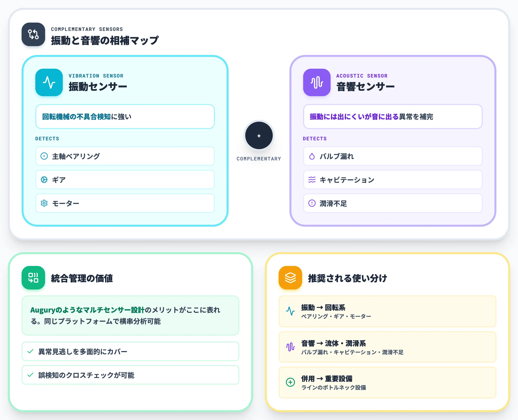Click the cog icon beside モーター
Screen dimensions: 518x420
pyautogui.click(x=44, y=203)
